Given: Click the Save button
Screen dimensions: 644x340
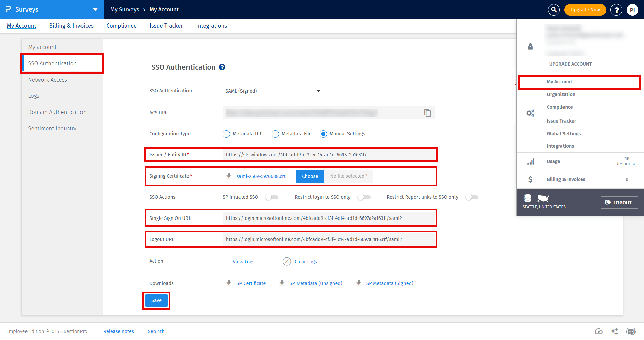Looking at the screenshot, I should (x=156, y=300).
